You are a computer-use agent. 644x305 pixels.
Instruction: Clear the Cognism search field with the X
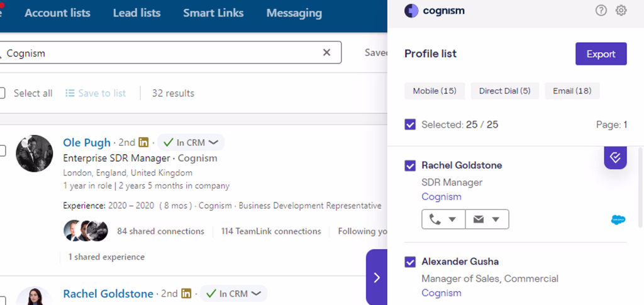326,53
